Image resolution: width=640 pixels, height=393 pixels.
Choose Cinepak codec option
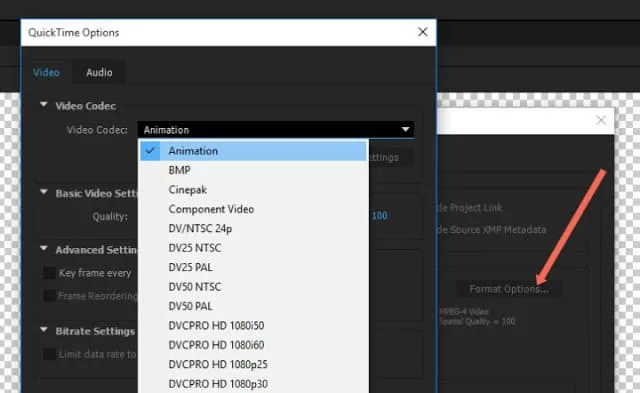tap(253, 190)
